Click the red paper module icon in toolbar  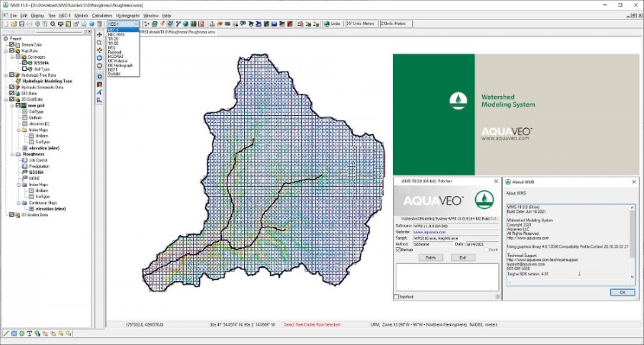[201, 24]
